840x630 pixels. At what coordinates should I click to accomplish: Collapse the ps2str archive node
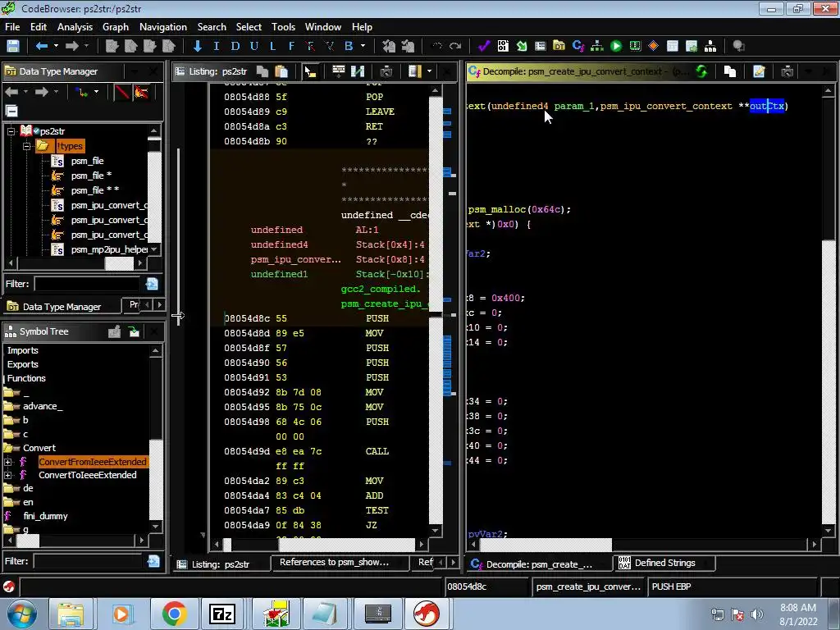11,130
